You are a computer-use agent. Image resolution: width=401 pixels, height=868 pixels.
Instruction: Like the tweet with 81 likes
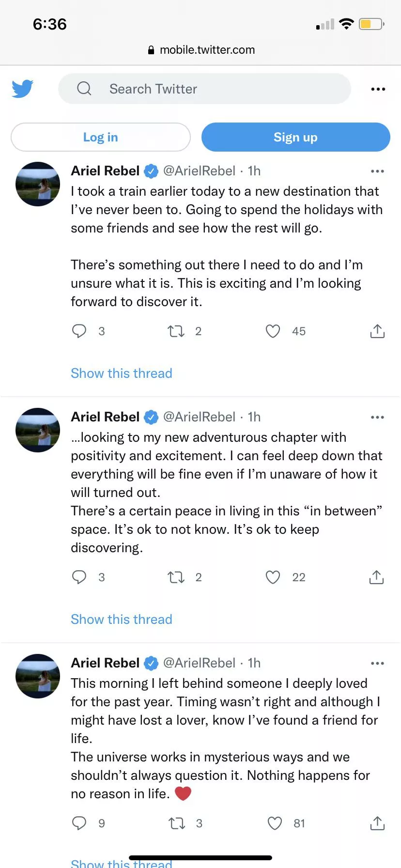[275, 823]
